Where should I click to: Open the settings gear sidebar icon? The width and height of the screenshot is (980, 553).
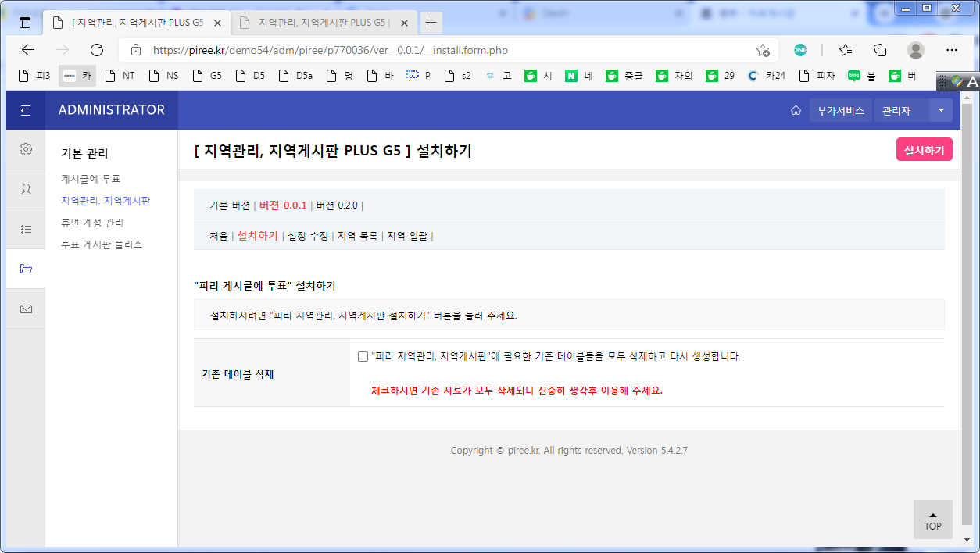pos(26,149)
